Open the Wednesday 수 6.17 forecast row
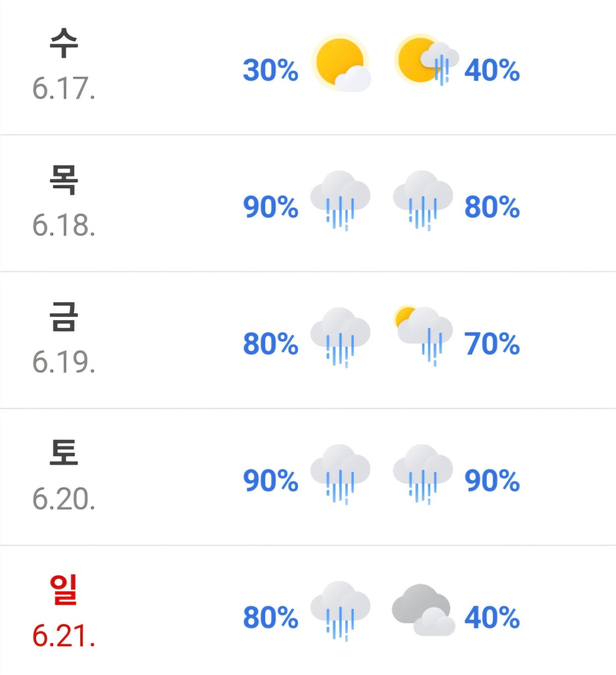The image size is (616, 675). click(x=308, y=67)
